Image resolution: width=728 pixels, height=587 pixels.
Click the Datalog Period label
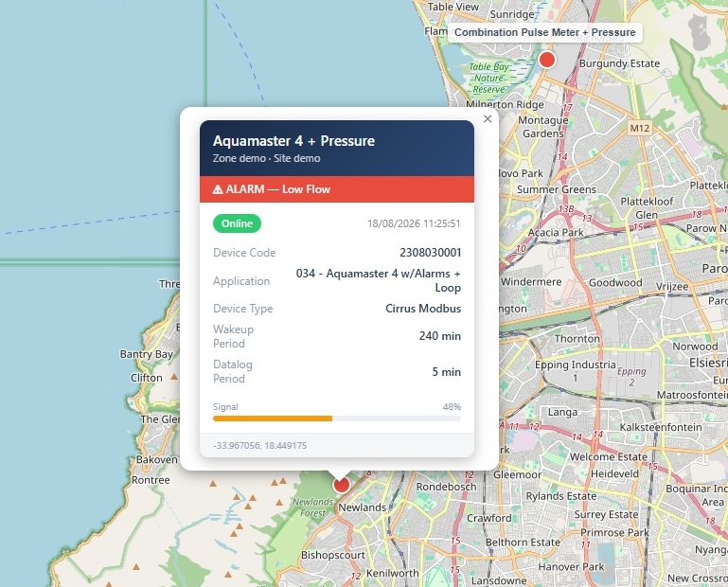pos(233,371)
